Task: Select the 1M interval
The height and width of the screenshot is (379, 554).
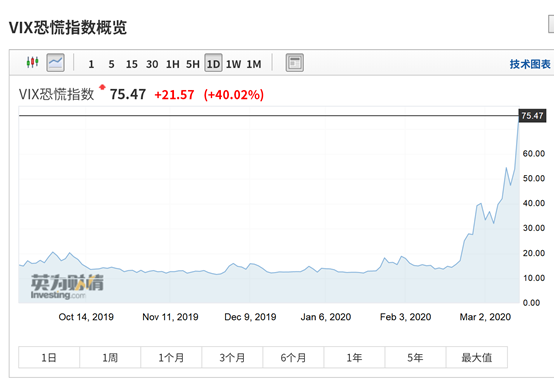Action: (x=254, y=64)
